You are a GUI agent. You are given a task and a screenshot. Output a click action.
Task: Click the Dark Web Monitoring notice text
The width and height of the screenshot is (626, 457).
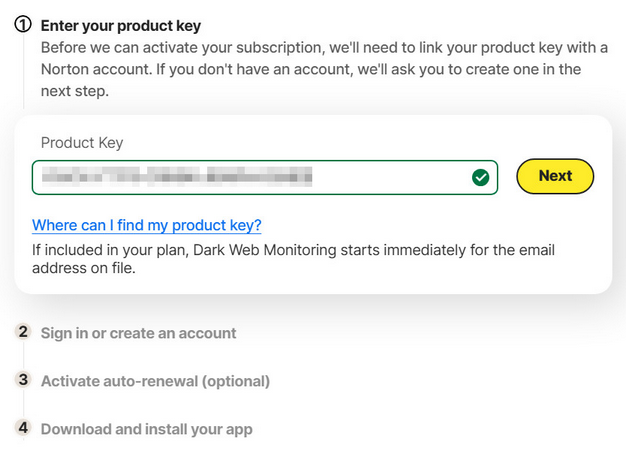tap(293, 250)
